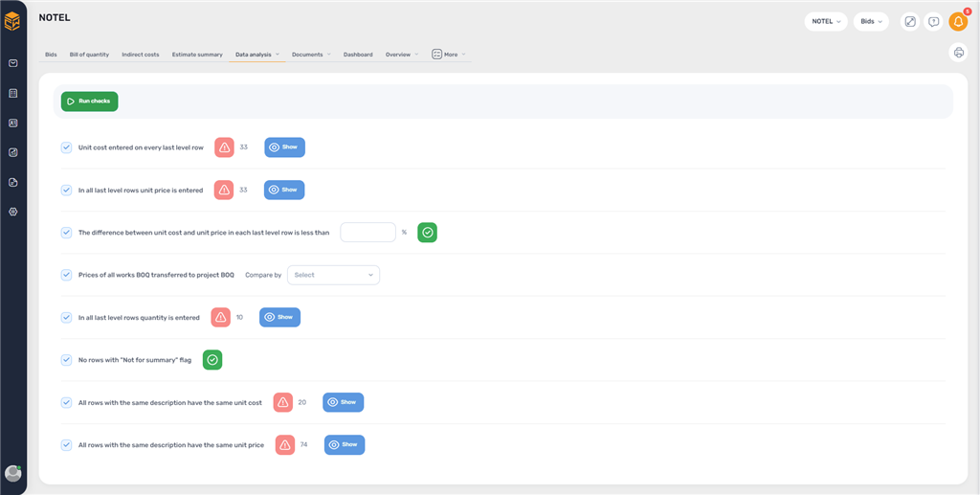Toggle checkbox 'No rows with Not for summary flag'
This screenshot has height=495, width=980.
[x=66, y=360]
